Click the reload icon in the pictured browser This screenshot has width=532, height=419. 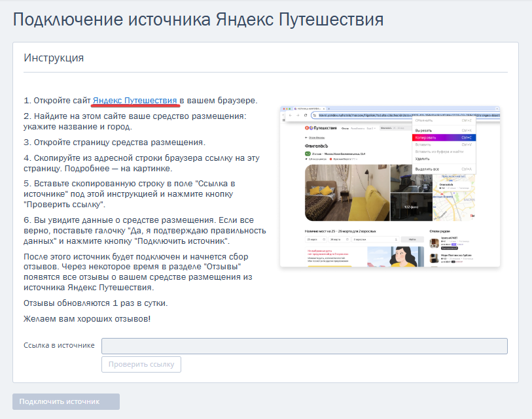tap(306, 115)
